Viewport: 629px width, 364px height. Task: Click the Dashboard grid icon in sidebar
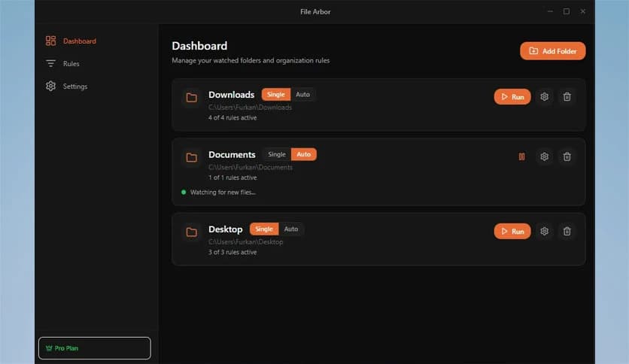50,41
